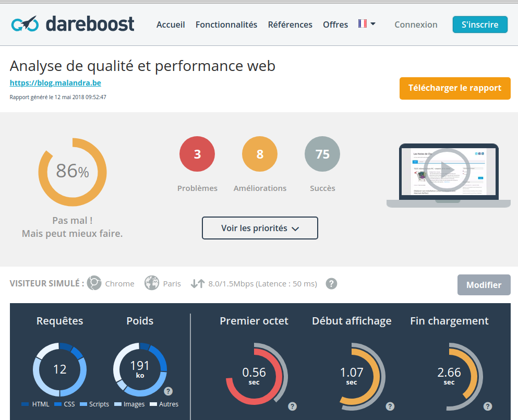Image resolution: width=518 pixels, height=420 pixels.
Task: Click the Dareboost rocket logo
Action: click(x=25, y=24)
